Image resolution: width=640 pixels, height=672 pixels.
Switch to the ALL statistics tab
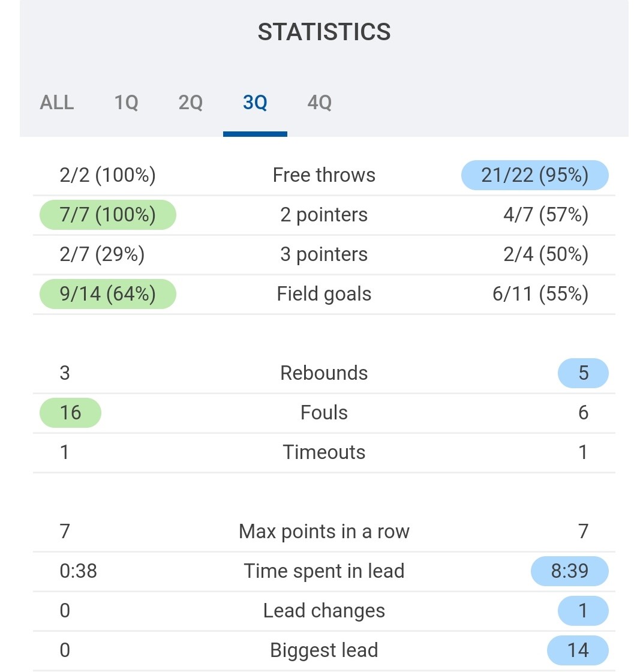click(57, 103)
